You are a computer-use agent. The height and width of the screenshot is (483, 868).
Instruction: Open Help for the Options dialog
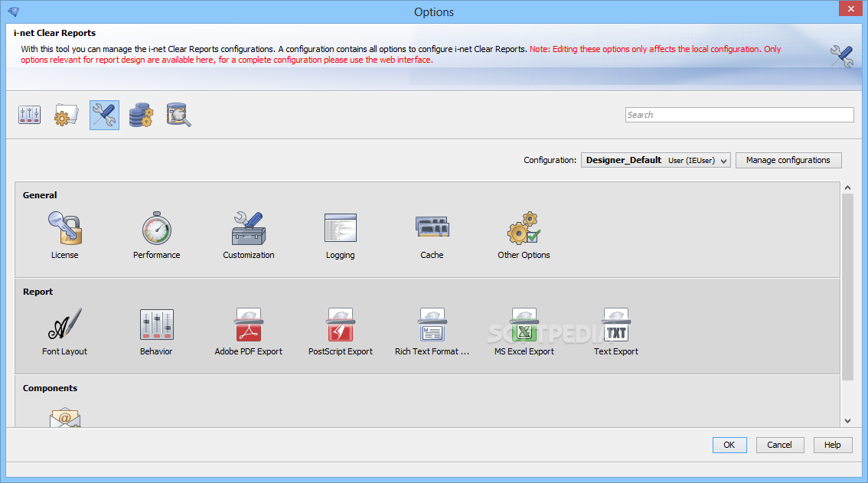833,445
